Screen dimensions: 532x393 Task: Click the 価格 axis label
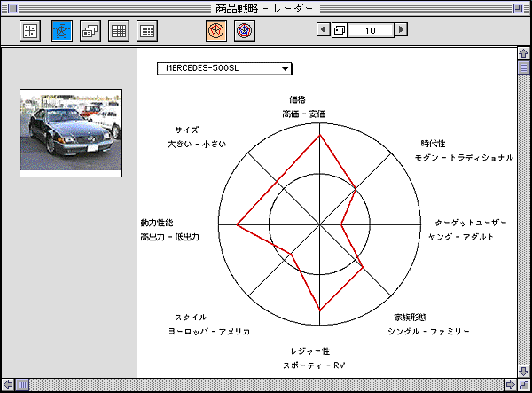click(297, 99)
